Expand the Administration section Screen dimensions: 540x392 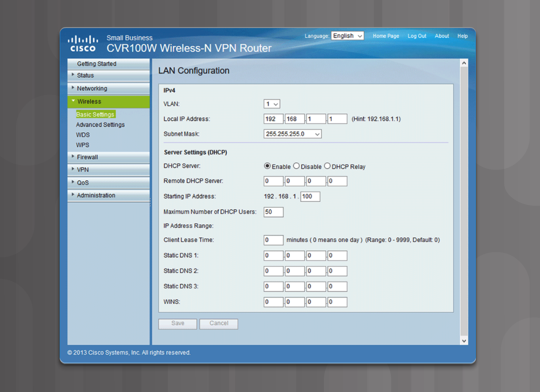pyautogui.click(x=96, y=195)
